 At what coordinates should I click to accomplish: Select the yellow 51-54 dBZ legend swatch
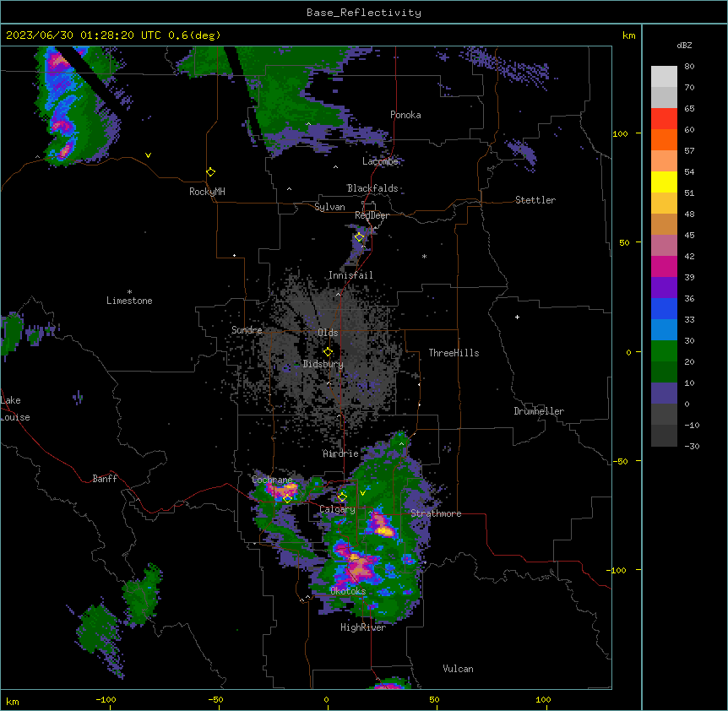point(664,182)
